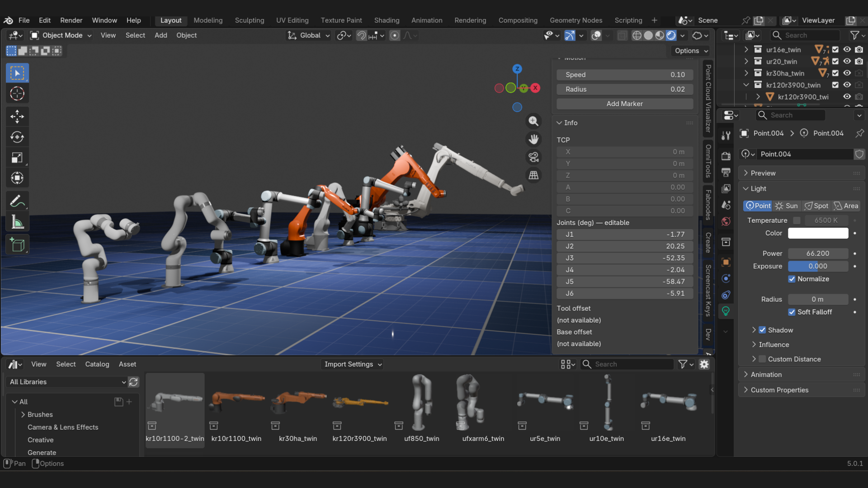Select the Cursor tool
The height and width of the screenshot is (488, 868).
click(x=17, y=94)
